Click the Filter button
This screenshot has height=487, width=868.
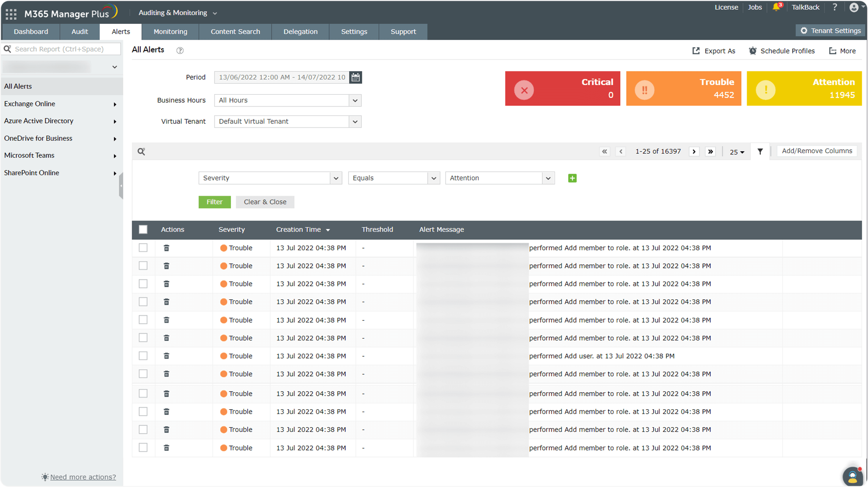[214, 202]
